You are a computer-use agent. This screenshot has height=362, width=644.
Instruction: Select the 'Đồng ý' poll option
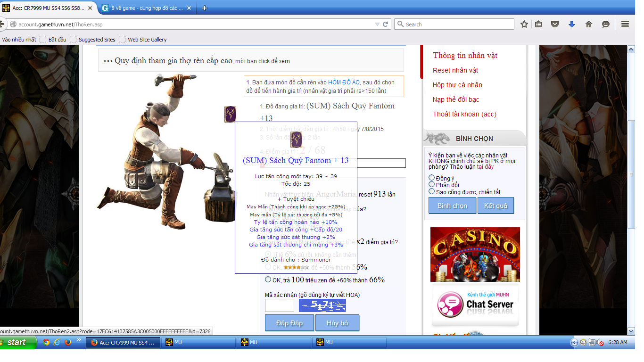pyautogui.click(x=431, y=178)
